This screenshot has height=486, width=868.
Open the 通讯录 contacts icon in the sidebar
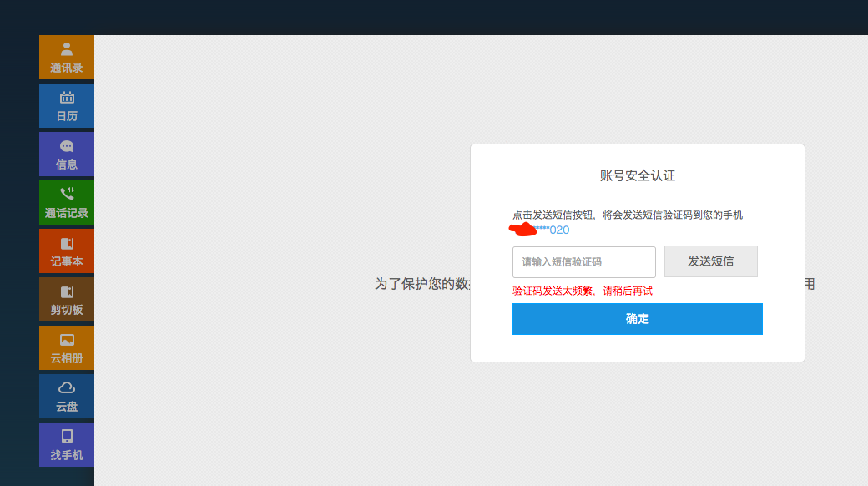click(67, 48)
